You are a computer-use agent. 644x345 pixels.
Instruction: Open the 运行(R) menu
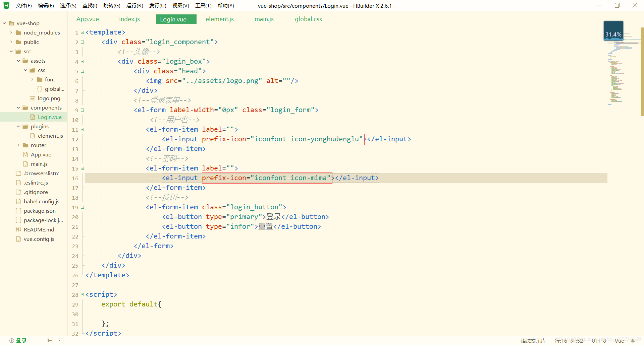(135, 6)
